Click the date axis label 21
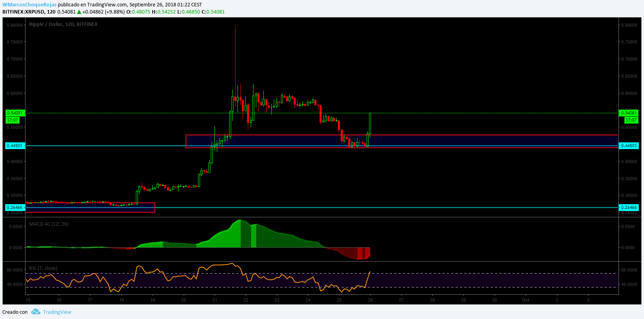644x319 pixels. [215, 300]
